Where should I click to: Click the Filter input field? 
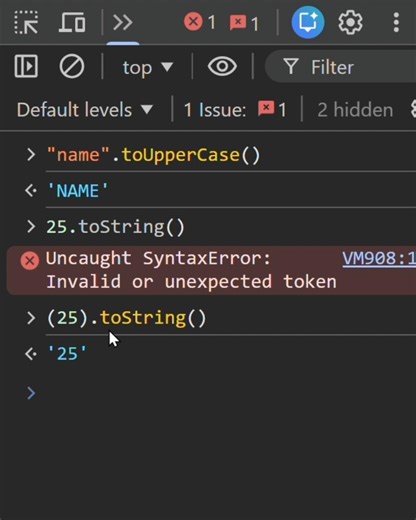click(340, 67)
